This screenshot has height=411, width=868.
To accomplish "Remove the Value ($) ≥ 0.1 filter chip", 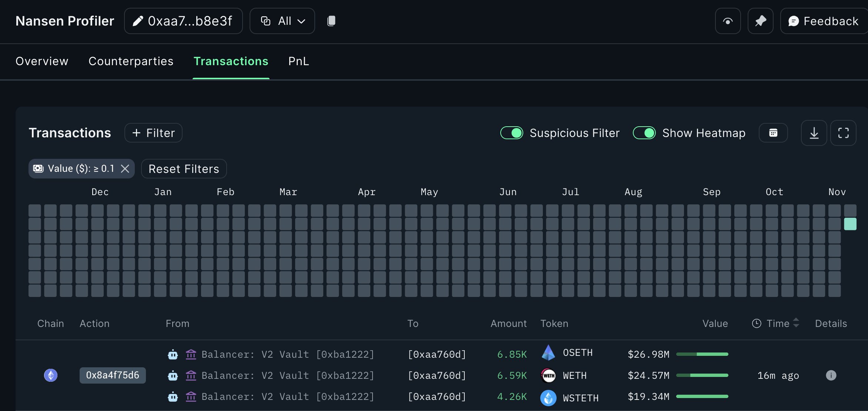I will click(x=125, y=169).
